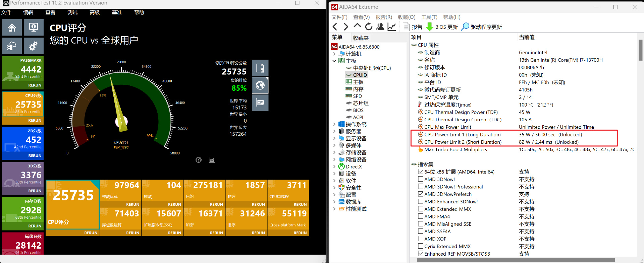Collapse 主板 node in AIDA64 tree
Viewport: 644px width, 263px height.
[x=334, y=61]
